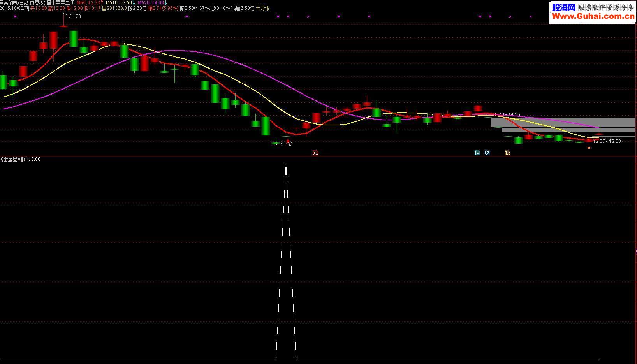Click the 通富微电 stock title

(x=9, y=3)
